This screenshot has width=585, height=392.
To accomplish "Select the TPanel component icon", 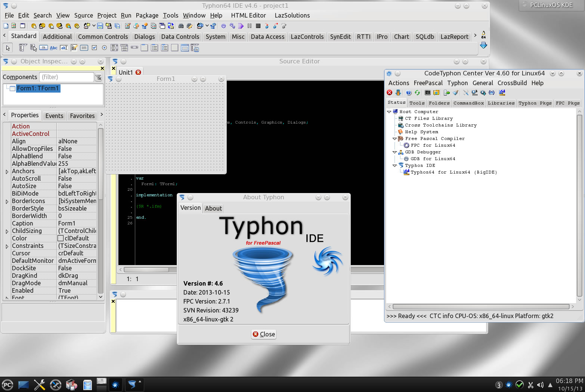I will (x=174, y=48).
